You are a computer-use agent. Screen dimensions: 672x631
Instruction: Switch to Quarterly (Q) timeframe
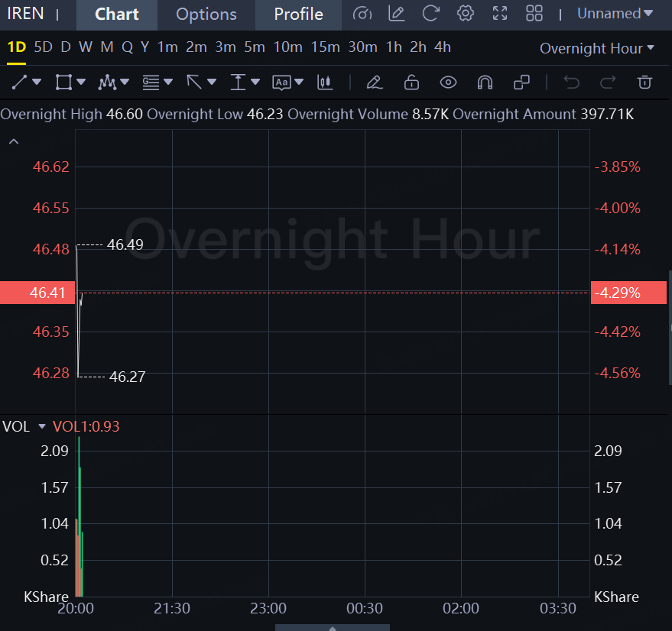point(127,47)
